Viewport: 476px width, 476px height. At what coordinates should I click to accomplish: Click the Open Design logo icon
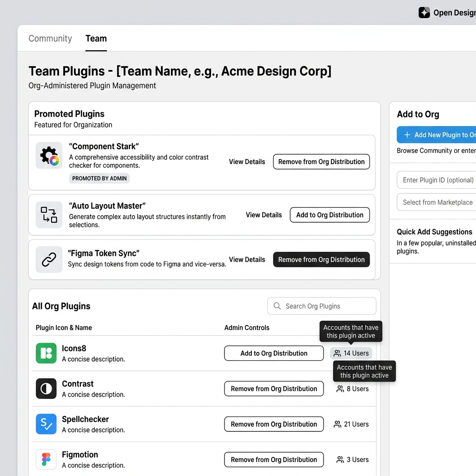click(x=424, y=13)
